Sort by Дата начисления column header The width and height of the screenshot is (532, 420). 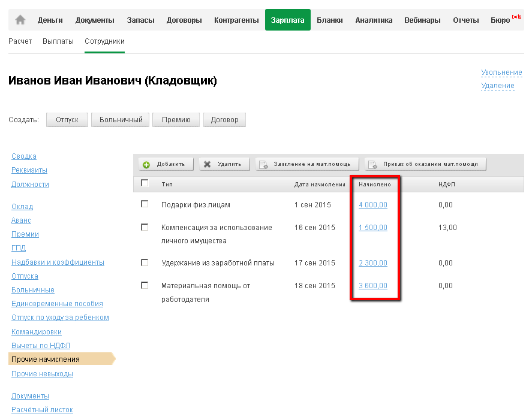pos(320,184)
